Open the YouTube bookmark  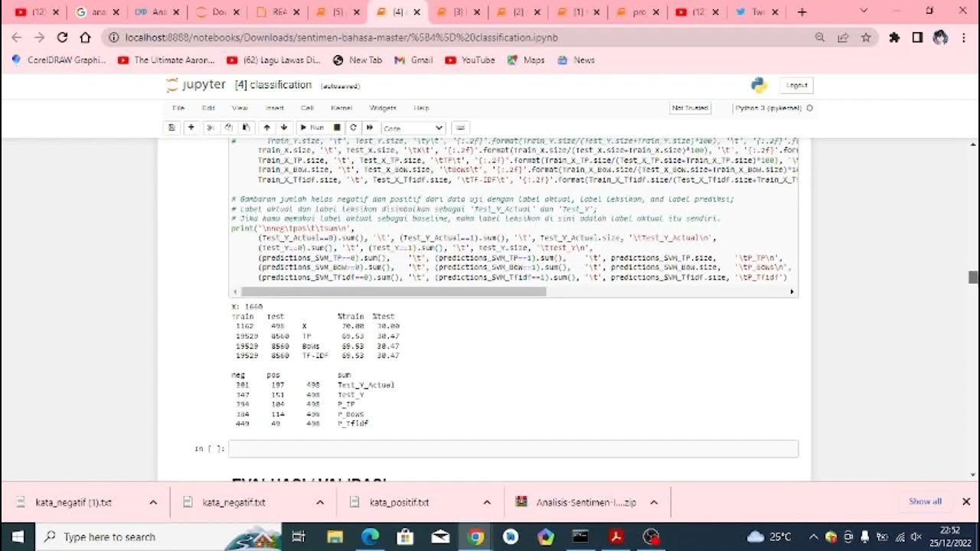(470, 60)
